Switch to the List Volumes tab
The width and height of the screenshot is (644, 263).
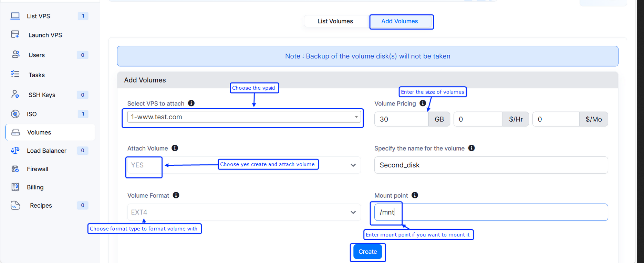335,21
